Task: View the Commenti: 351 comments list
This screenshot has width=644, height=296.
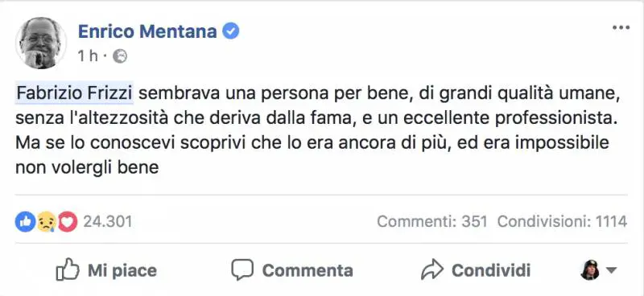Action: pyautogui.click(x=432, y=222)
